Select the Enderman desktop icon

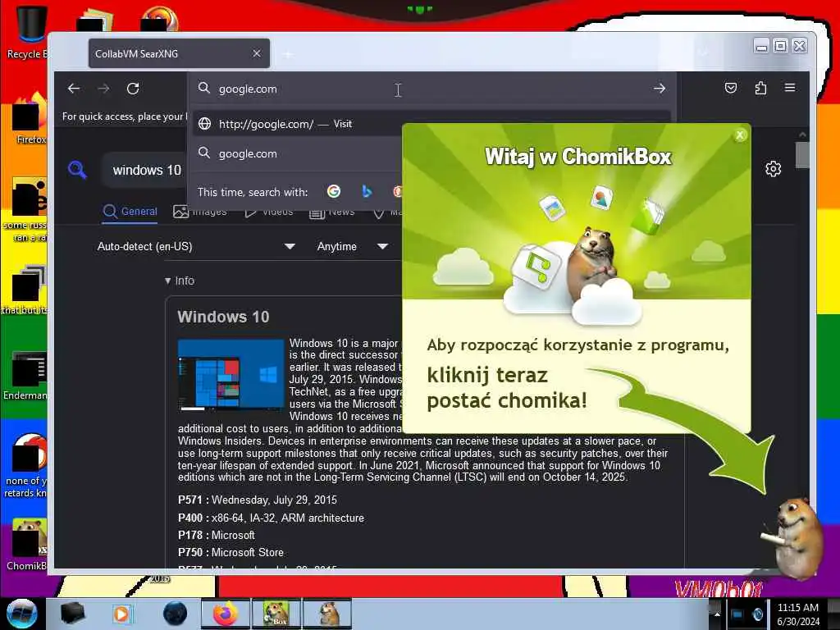click(x=25, y=376)
